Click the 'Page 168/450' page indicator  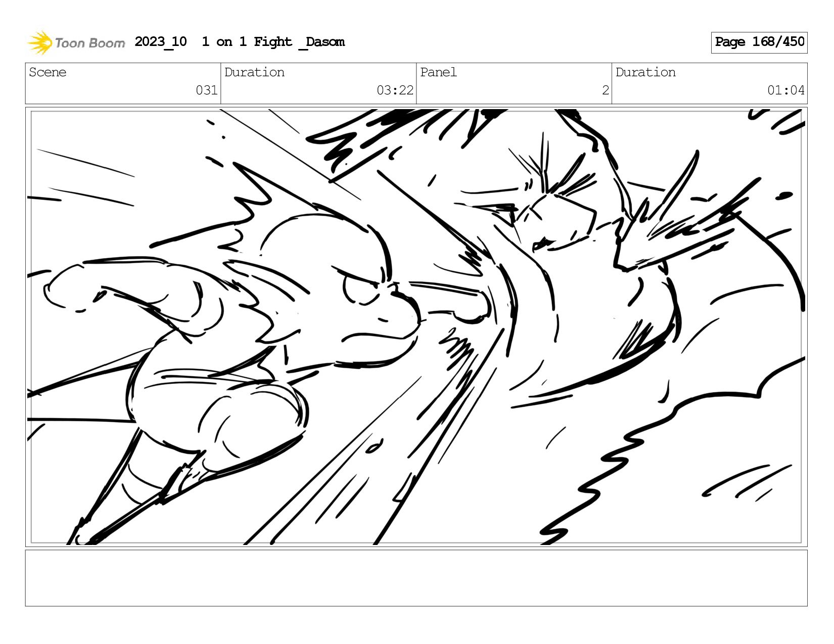759,42
